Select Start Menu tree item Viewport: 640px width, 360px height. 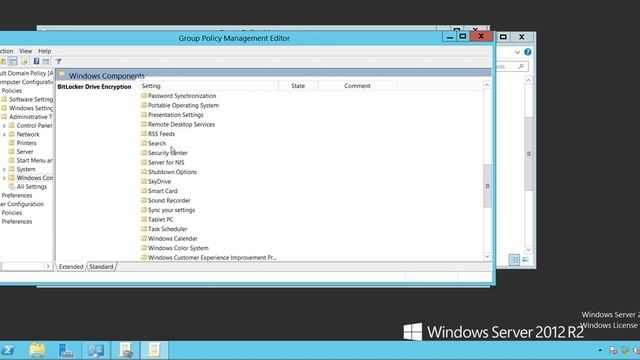tap(35, 160)
